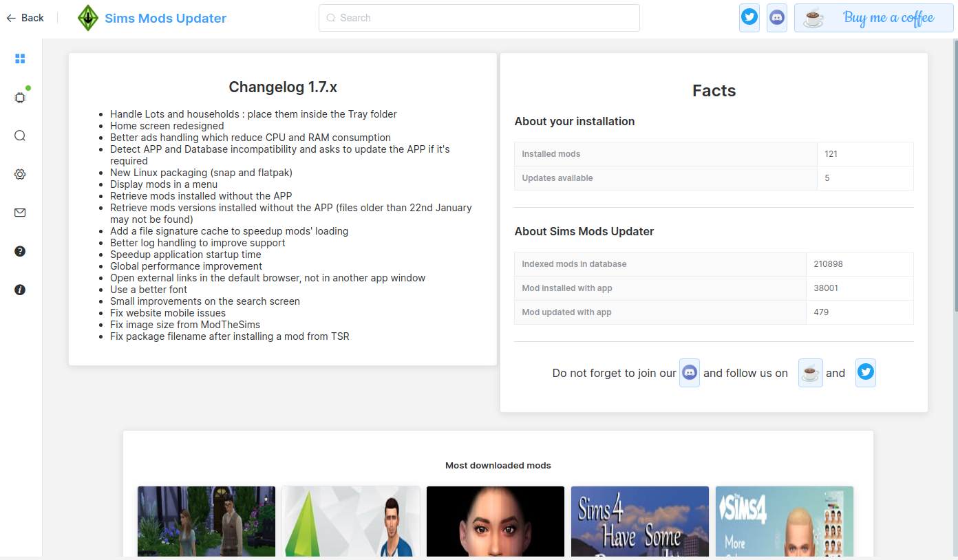Select the 'Mod installed with app' label
This screenshot has height=560, width=958.
click(567, 288)
